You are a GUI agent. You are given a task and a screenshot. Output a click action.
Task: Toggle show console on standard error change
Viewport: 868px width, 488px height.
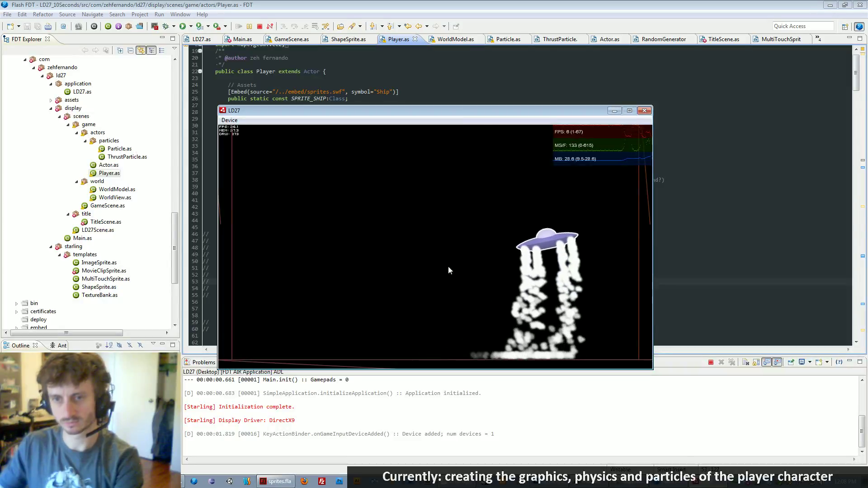(x=777, y=362)
